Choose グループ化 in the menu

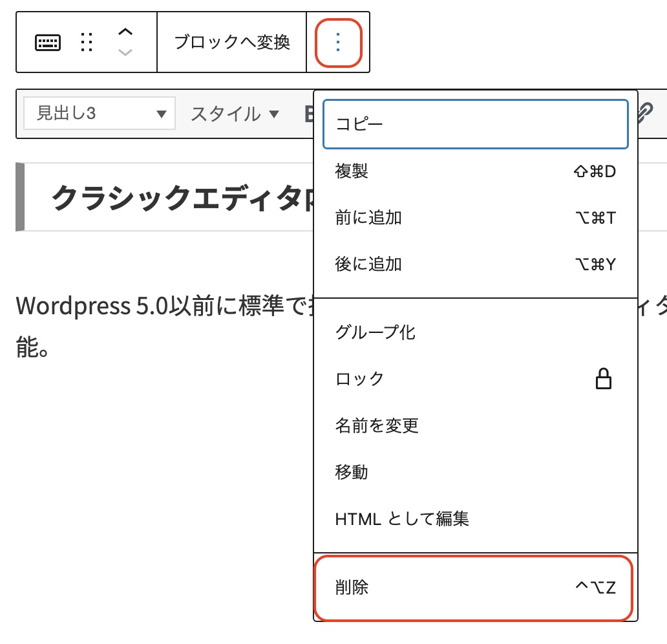point(475,332)
